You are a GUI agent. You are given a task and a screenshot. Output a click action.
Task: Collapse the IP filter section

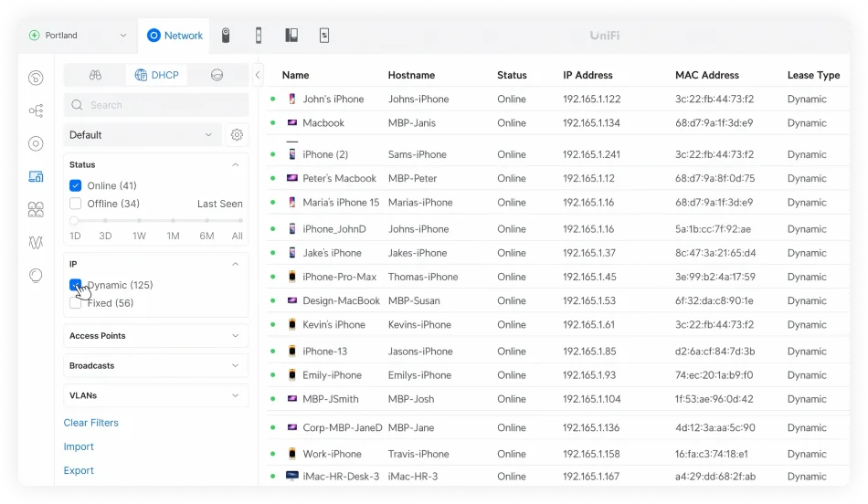(235, 264)
